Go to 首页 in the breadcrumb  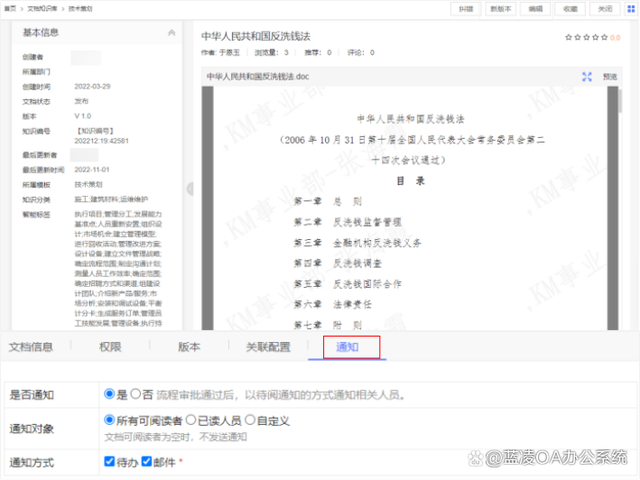click(7, 7)
